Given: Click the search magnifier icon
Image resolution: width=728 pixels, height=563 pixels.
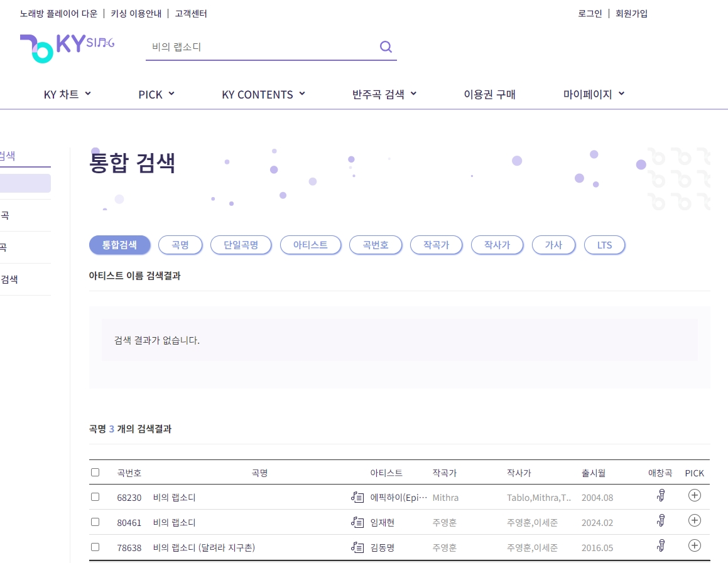Looking at the screenshot, I should point(385,46).
